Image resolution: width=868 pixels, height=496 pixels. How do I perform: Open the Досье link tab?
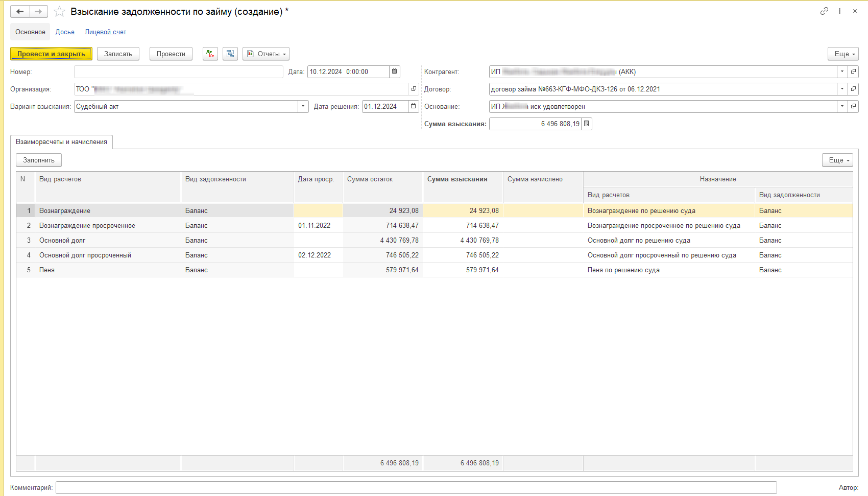[65, 32]
